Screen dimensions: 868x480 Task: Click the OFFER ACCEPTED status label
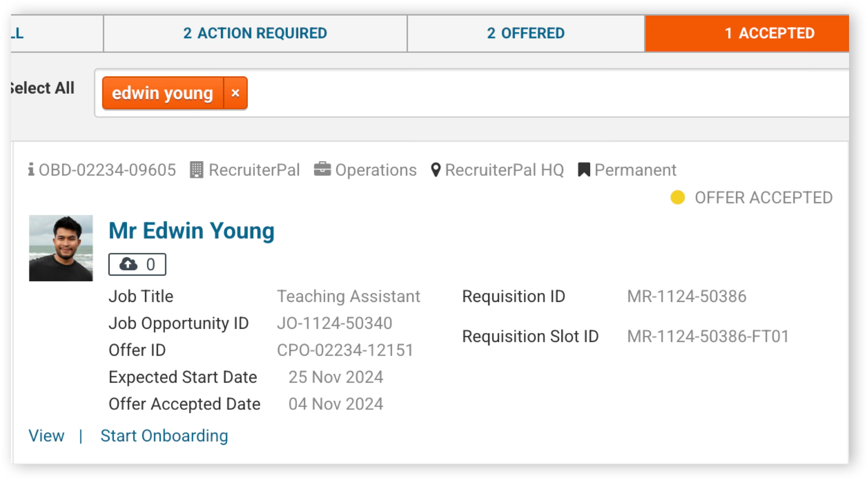(x=763, y=198)
